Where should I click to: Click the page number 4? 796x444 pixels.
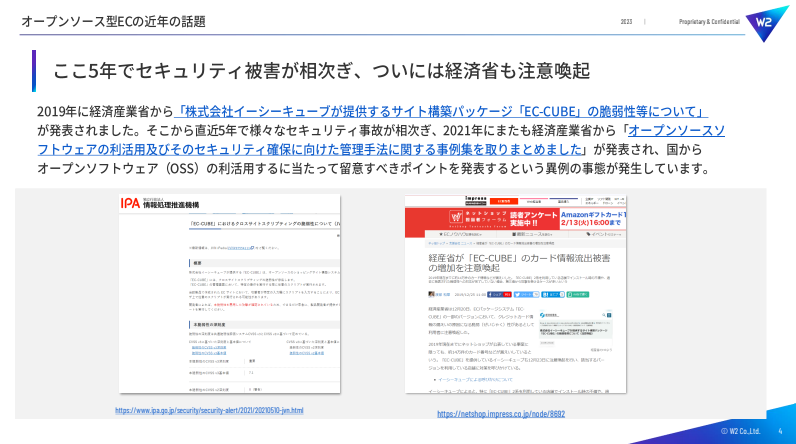780,431
